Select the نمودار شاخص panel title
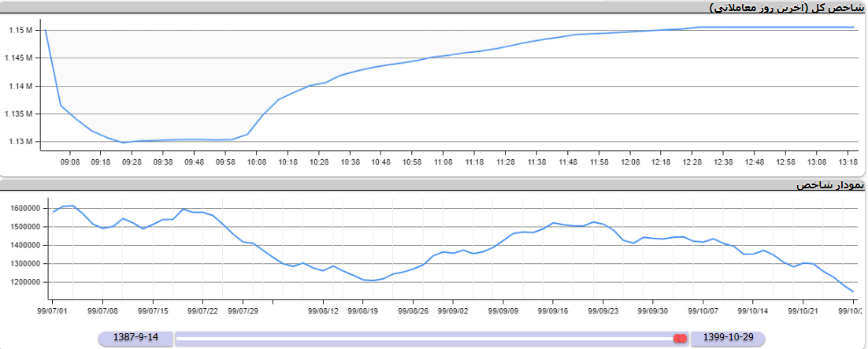This screenshot has width=868, height=349. (x=830, y=184)
